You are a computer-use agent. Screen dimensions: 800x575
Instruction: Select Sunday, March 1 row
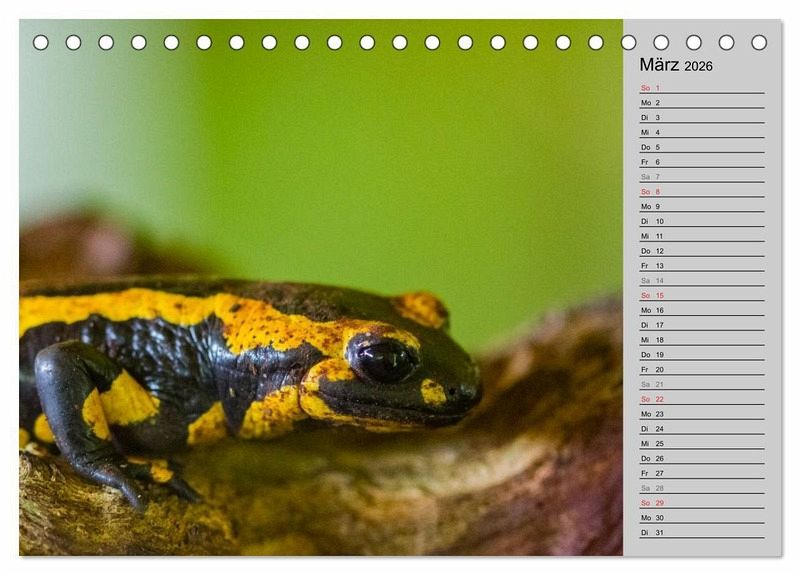(700, 88)
